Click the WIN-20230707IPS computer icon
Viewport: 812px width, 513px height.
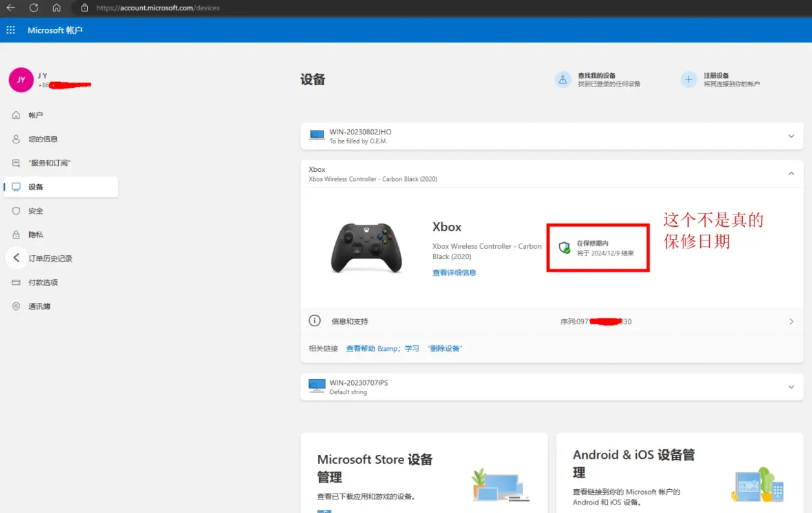coord(317,386)
